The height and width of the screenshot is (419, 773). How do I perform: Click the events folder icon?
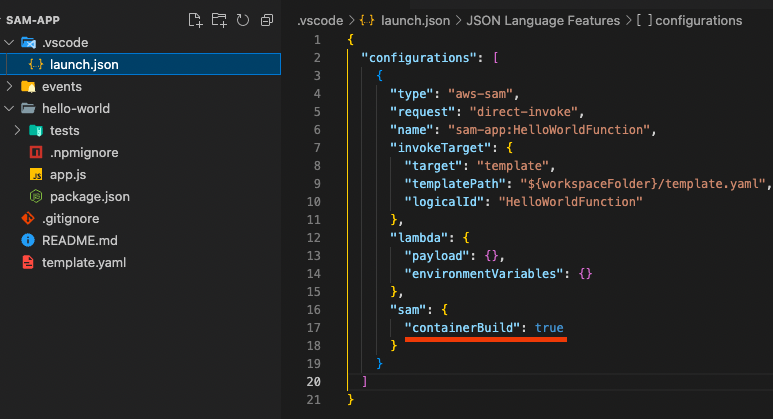pyautogui.click(x=29, y=87)
